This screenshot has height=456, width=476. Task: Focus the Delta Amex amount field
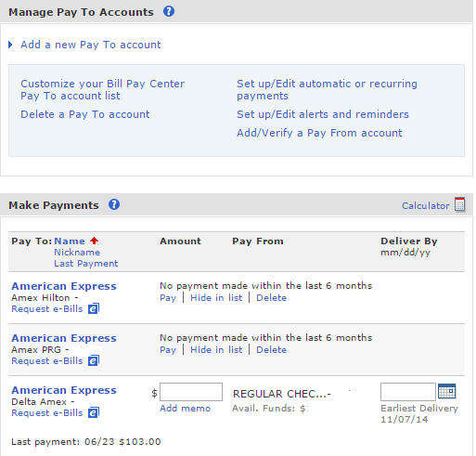point(191,392)
